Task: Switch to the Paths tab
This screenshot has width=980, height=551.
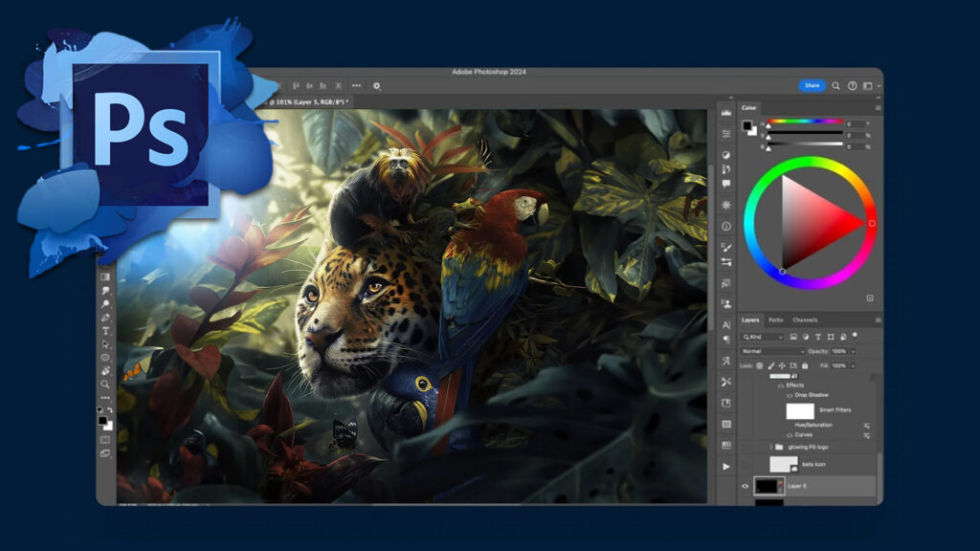Action: pyautogui.click(x=775, y=320)
